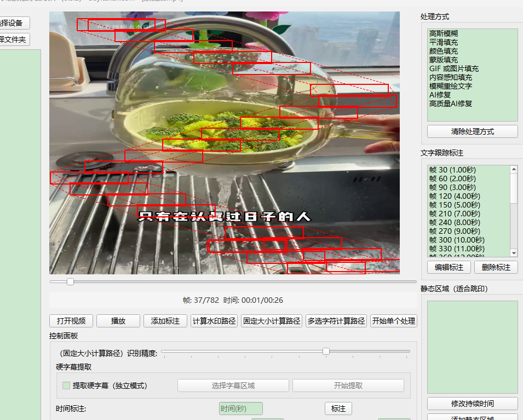Click 播放 to play the video
Viewport: 523px width, 420px height.
118,321
